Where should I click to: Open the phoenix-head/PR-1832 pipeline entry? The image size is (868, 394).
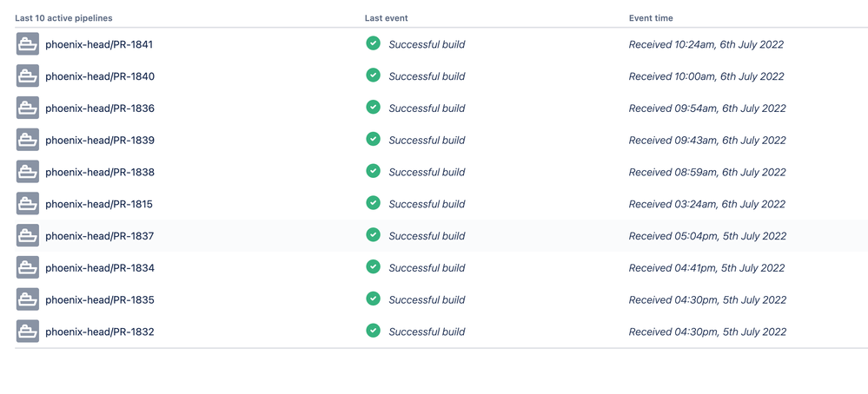tap(100, 332)
